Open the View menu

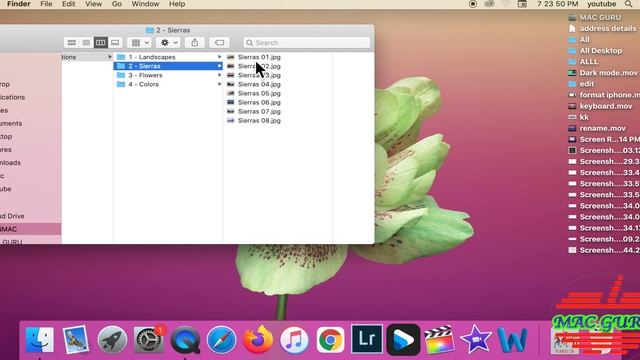pos(93,4)
